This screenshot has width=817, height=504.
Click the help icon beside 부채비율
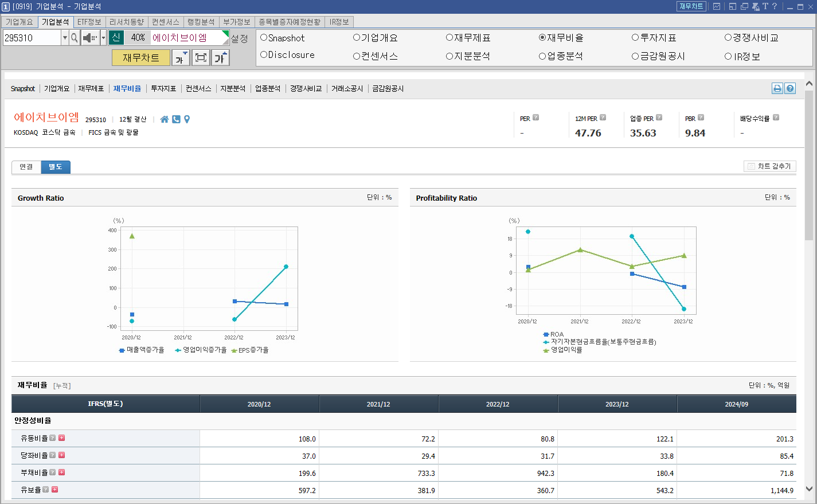(53, 472)
